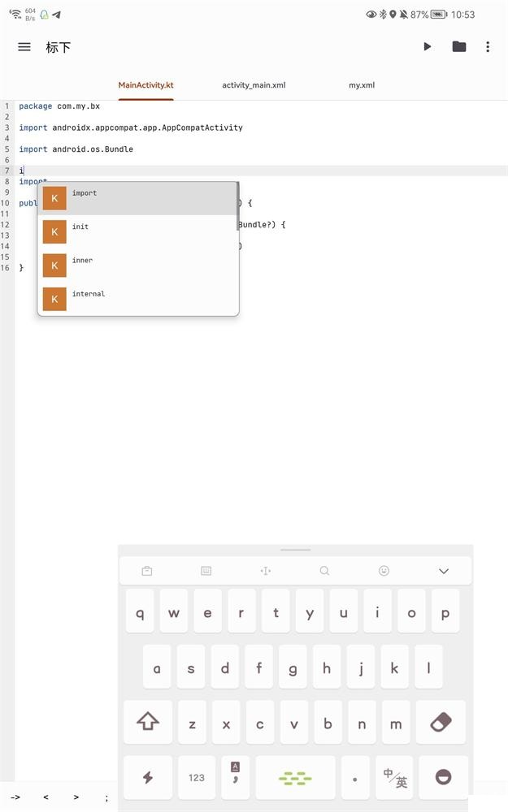Screen dimensions: 508x812
Task: Tap keyboard clipboard icon
Action: click(x=146, y=571)
